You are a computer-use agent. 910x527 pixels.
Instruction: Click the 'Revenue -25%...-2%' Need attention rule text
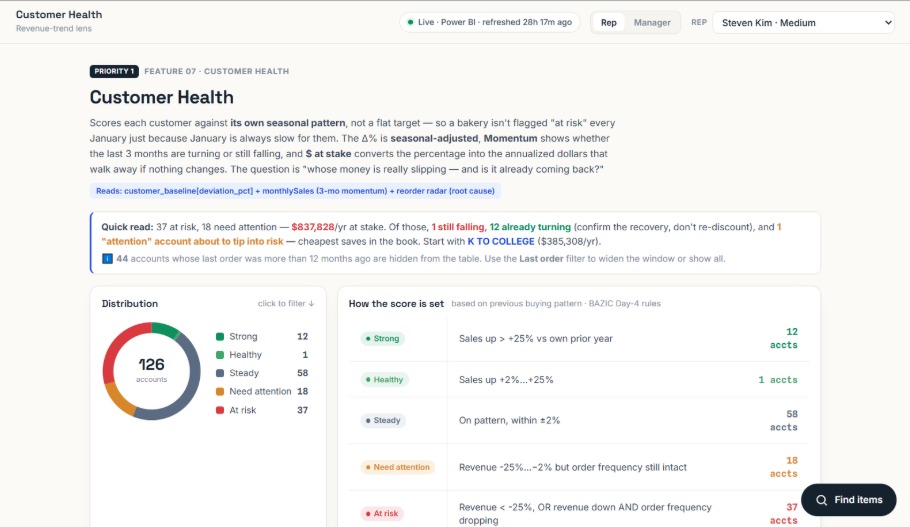pos(573,467)
